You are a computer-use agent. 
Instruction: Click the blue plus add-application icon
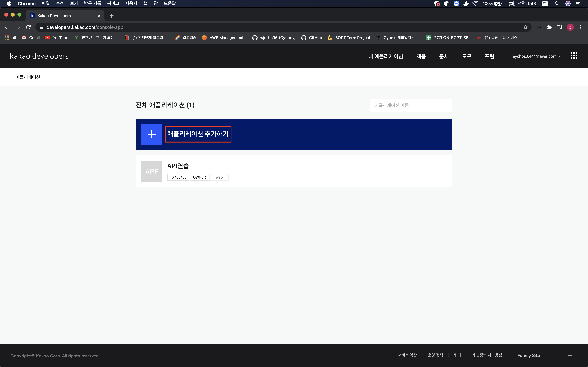point(151,134)
